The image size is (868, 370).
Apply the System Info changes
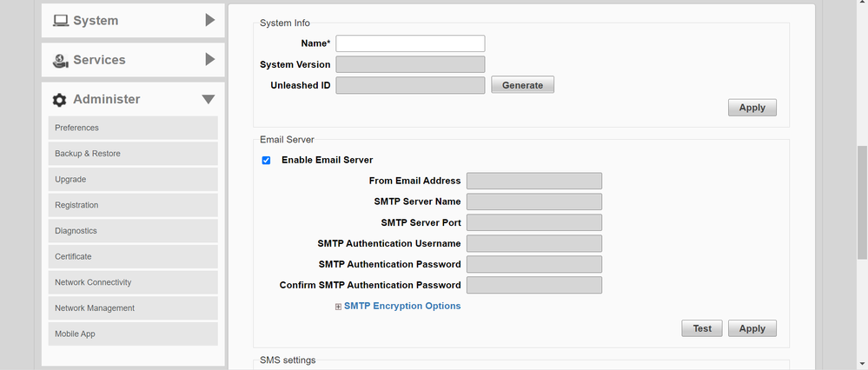coord(752,108)
